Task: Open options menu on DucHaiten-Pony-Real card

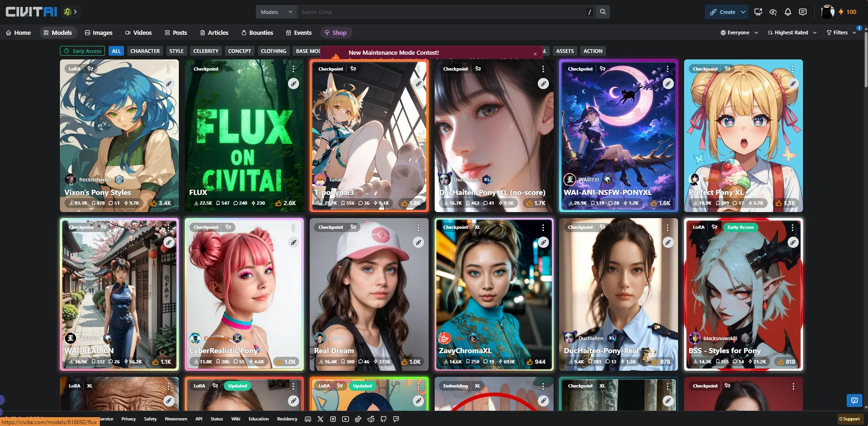Action: tap(667, 227)
